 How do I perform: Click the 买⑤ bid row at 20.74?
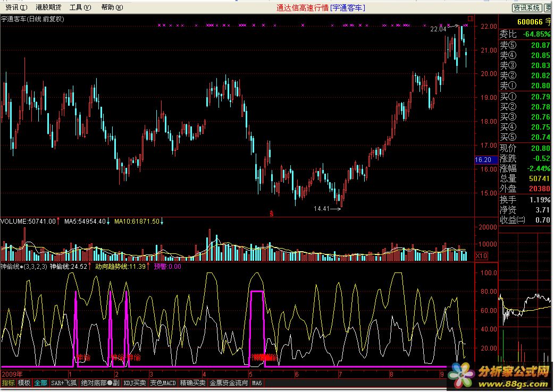pos(525,137)
